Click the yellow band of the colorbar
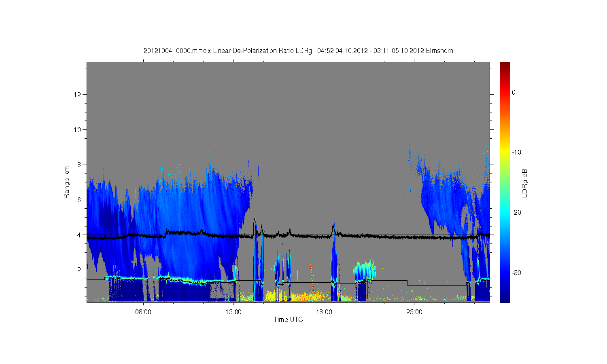The image size is (607, 364). point(505,152)
